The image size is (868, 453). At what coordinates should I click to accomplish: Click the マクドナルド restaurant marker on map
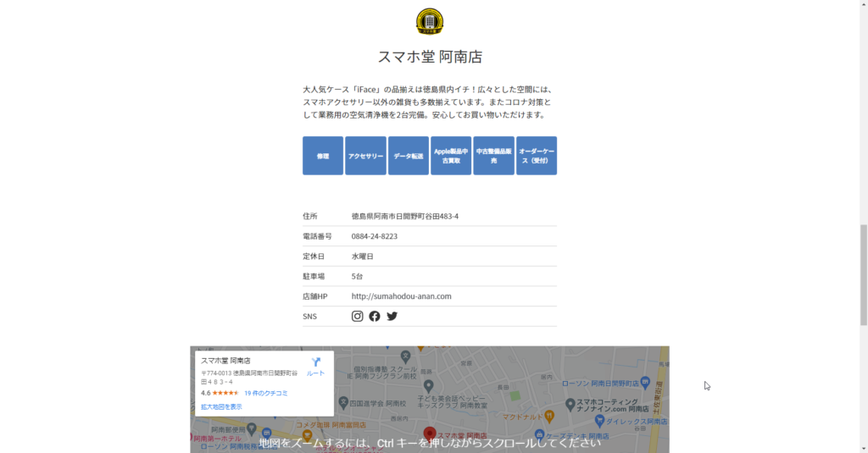tap(549, 416)
